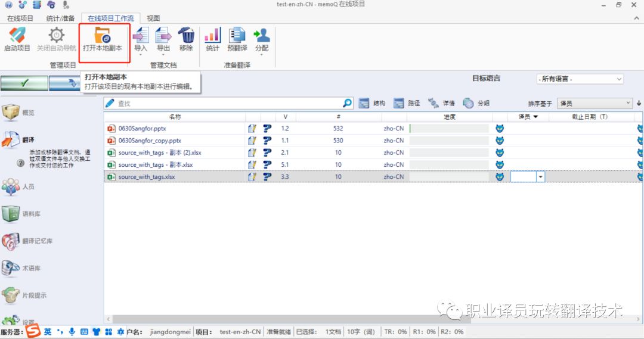644x339 pixels.
Task: Reverse sort order with the down arrow
Action: click(639, 104)
